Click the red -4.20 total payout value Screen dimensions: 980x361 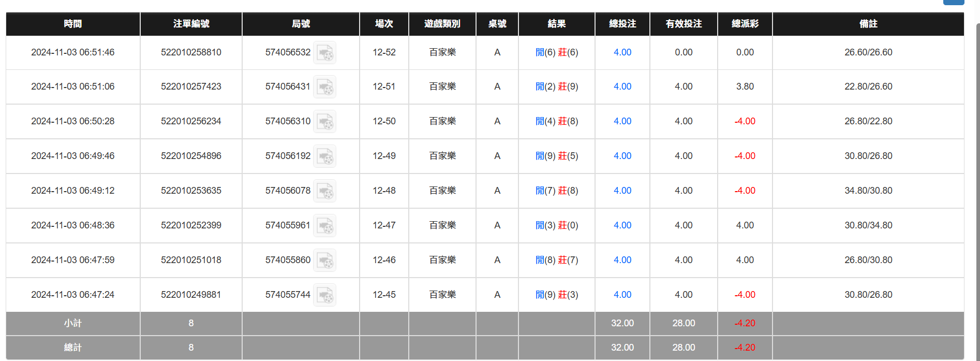click(x=744, y=348)
